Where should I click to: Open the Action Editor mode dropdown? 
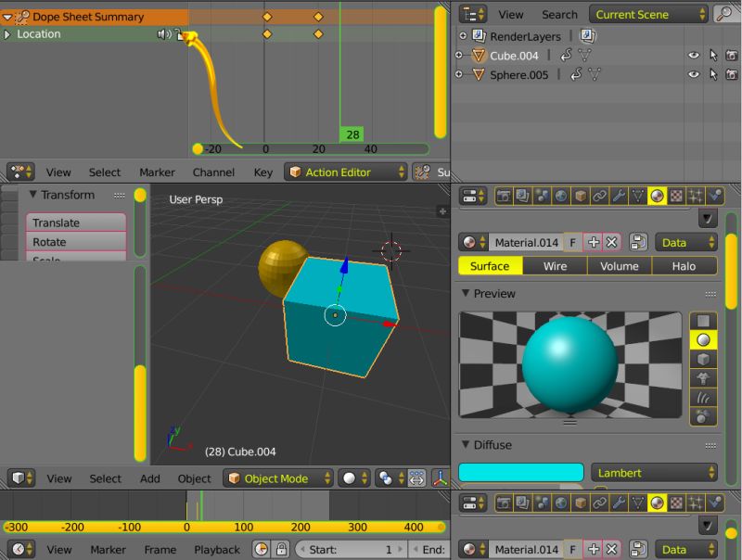tap(345, 172)
